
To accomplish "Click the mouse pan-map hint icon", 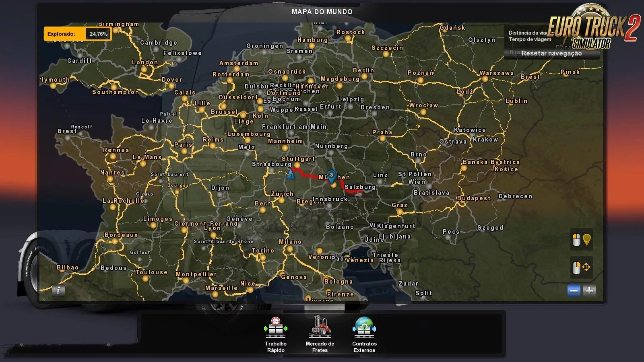I will [x=582, y=267].
